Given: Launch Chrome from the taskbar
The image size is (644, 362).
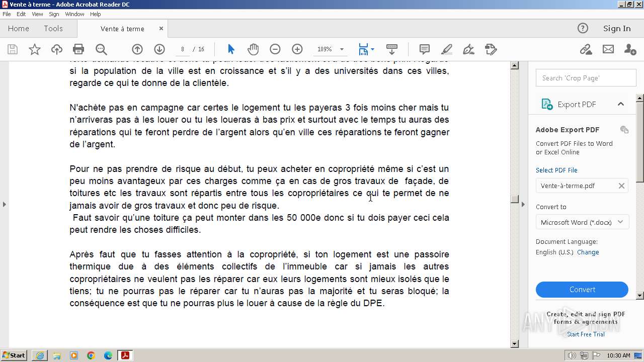Looking at the screenshot, I should click(91, 355).
